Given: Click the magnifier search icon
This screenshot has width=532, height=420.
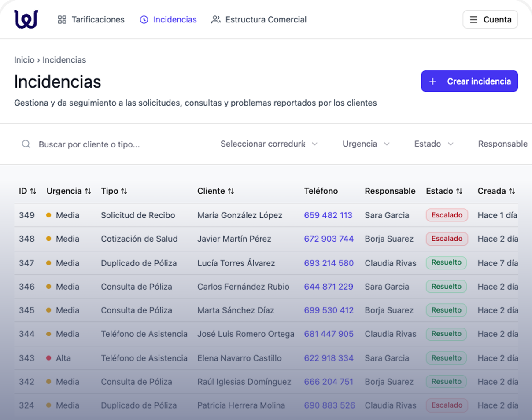Looking at the screenshot, I should (x=26, y=144).
